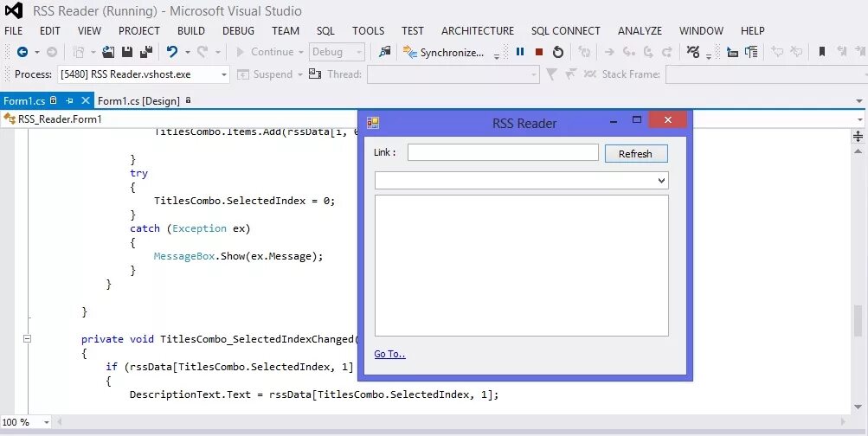Click the Thread icon beside Thread label
Image resolution: width=868 pixels, height=436 pixels.
tap(315, 74)
